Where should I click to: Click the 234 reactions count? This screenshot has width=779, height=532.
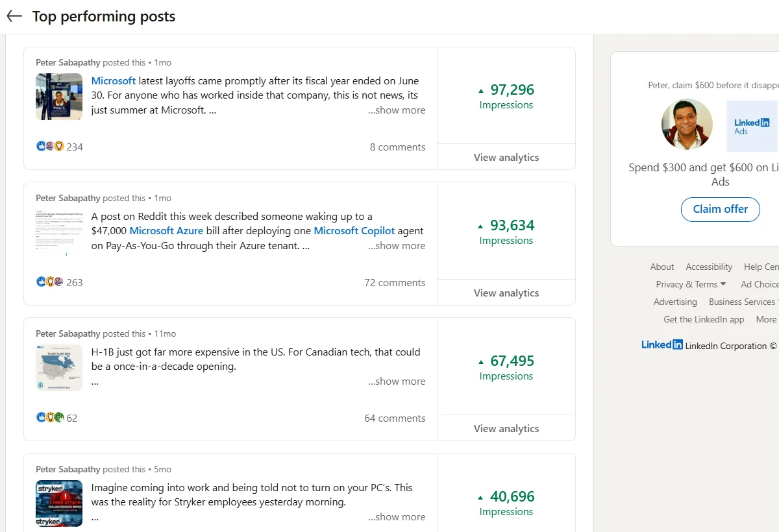75,147
